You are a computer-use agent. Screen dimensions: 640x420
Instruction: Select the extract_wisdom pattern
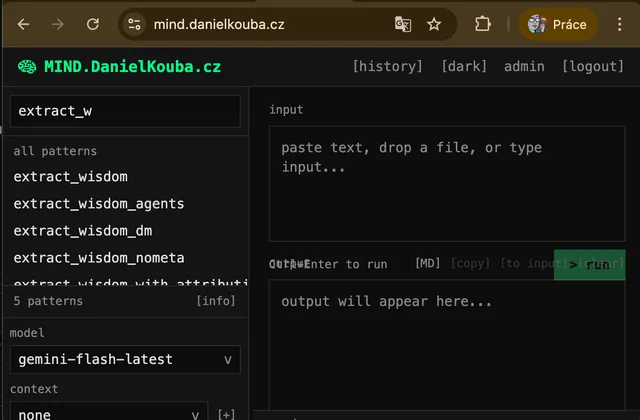coord(70,177)
